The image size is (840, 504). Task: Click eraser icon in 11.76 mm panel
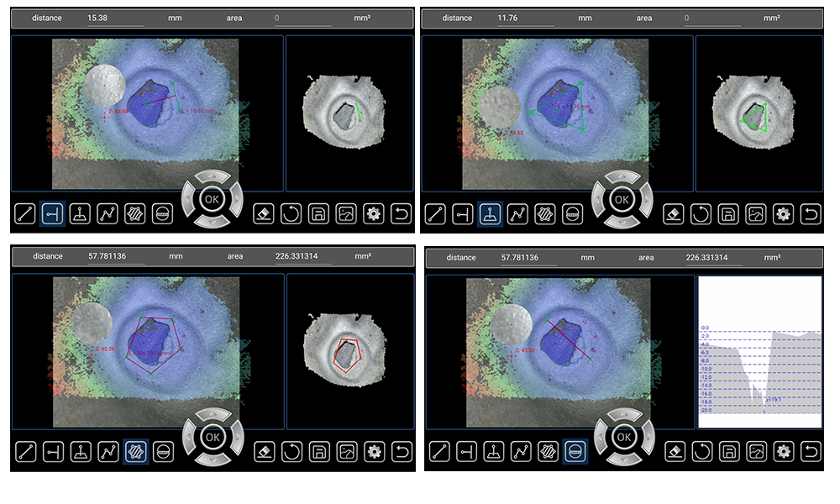[x=674, y=214]
